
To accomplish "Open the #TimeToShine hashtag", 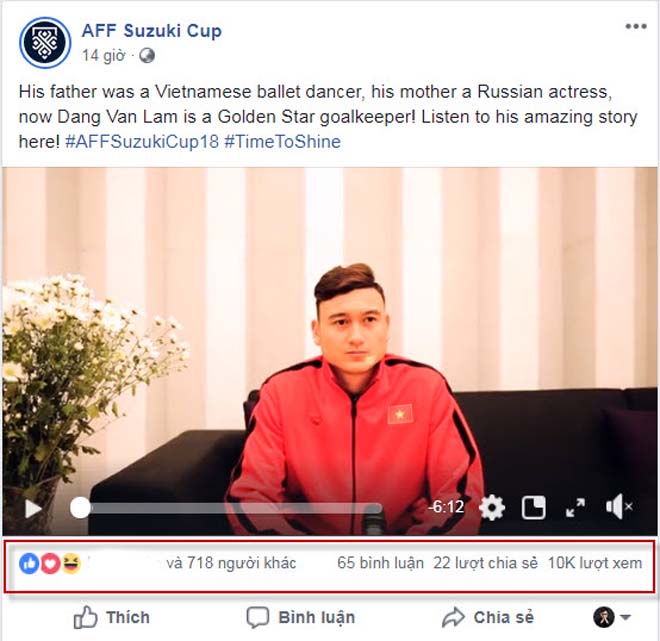I will point(282,141).
